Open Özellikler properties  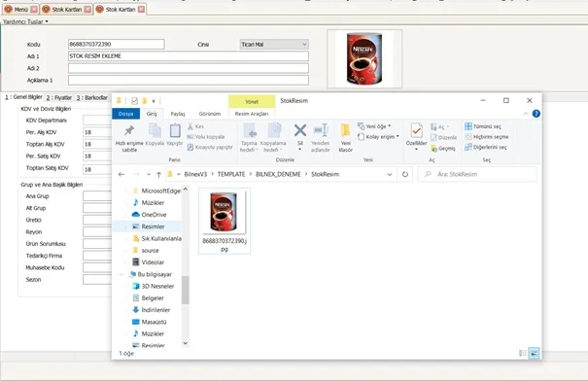[x=416, y=137]
